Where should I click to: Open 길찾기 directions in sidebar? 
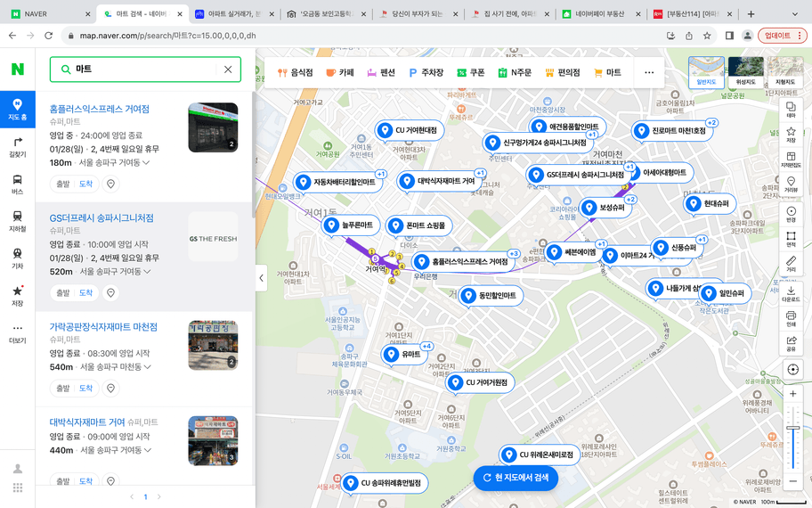[x=18, y=147]
